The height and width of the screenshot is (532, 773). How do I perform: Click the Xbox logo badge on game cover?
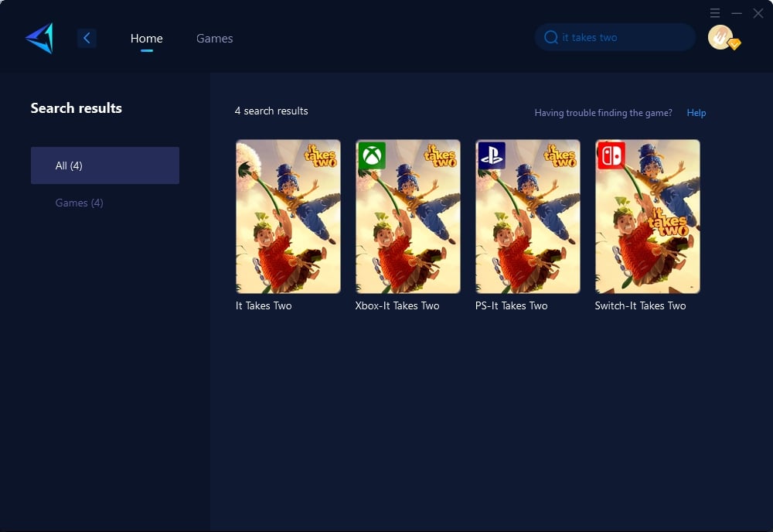click(372, 155)
